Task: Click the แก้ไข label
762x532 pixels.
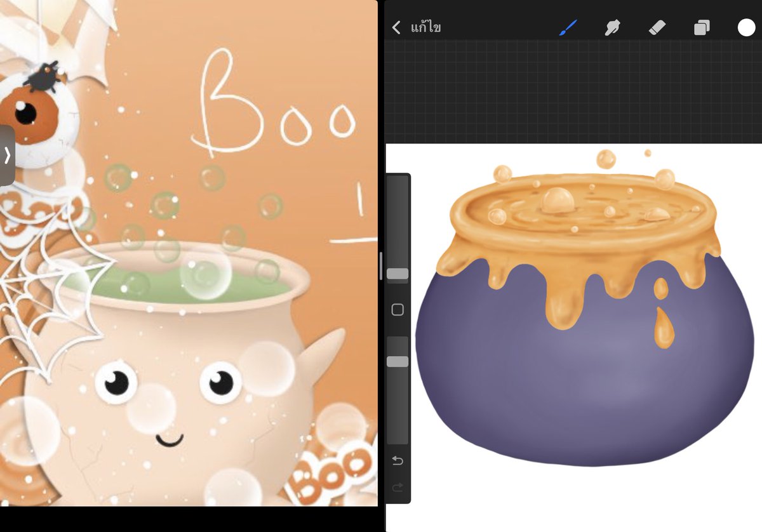Action: coord(425,27)
